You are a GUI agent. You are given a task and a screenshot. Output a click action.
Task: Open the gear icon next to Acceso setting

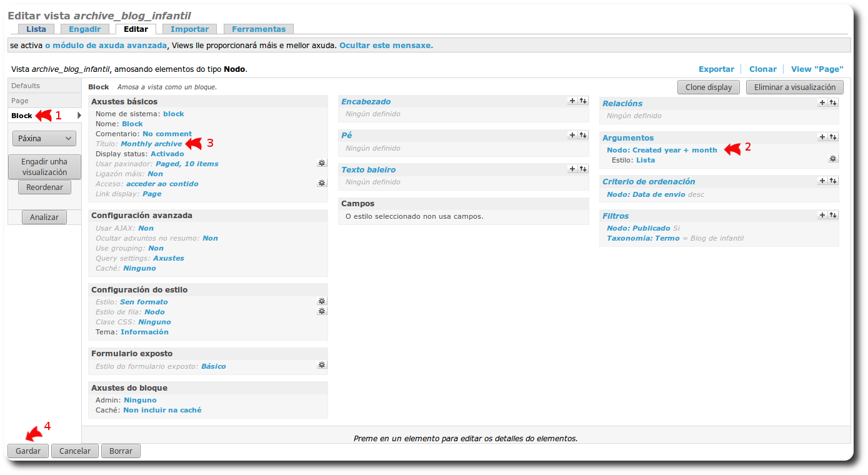[322, 182]
